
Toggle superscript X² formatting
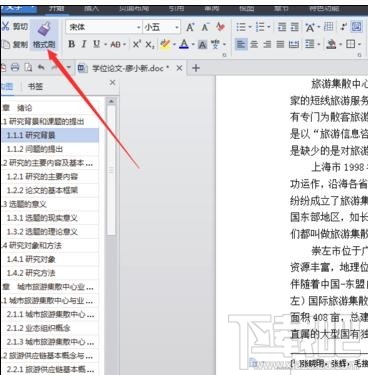point(137,44)
